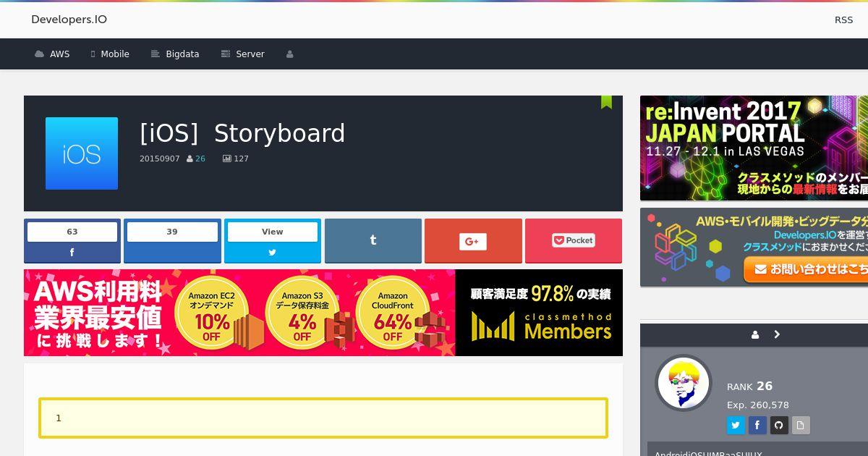Click the view count chart icon near 127

click(226, 159)
